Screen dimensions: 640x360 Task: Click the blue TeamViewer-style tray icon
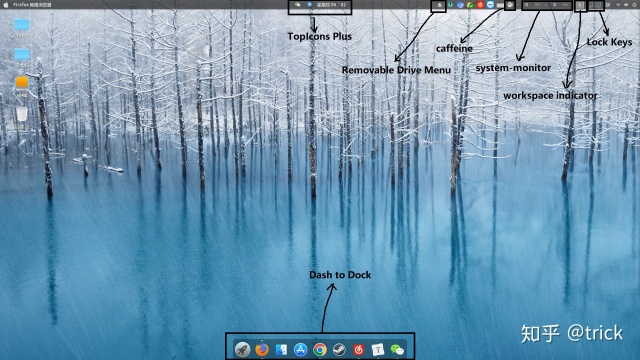pos(490,5)
